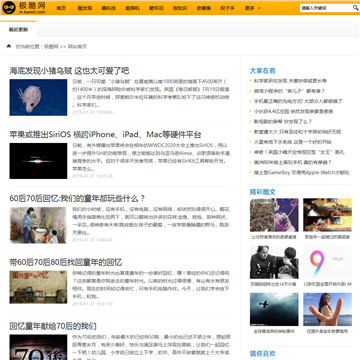Open the Siri waveform article thumbnail
Image resolution: width=360 pixels, height=360 pixels.
tap(38, 161)
